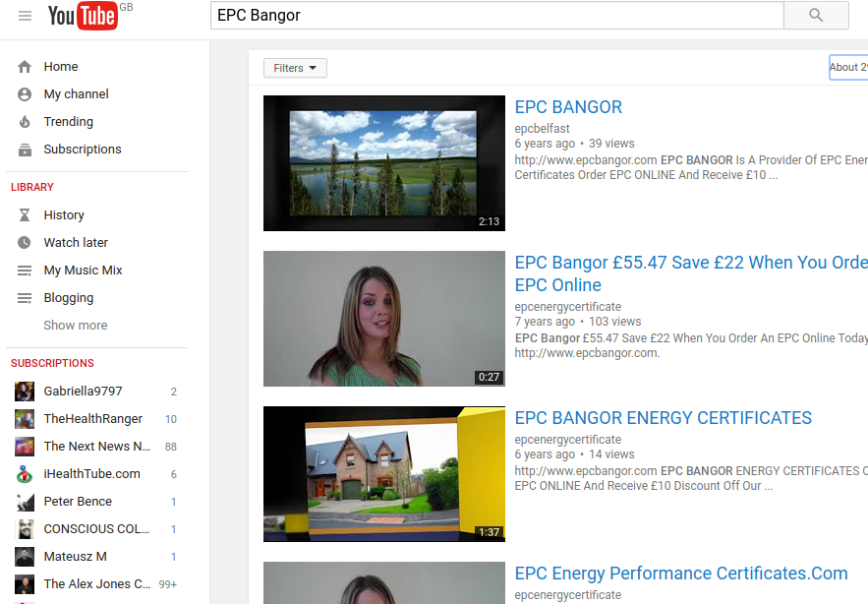The image size is (868, 604).
Task: Visit epcenergycertificate channel under the 14-view video
Action: point(568,440)
